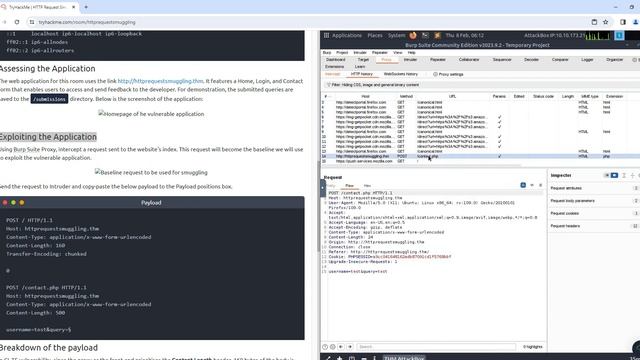Open terminal icon in AttackBox panel

click(425, 36)
